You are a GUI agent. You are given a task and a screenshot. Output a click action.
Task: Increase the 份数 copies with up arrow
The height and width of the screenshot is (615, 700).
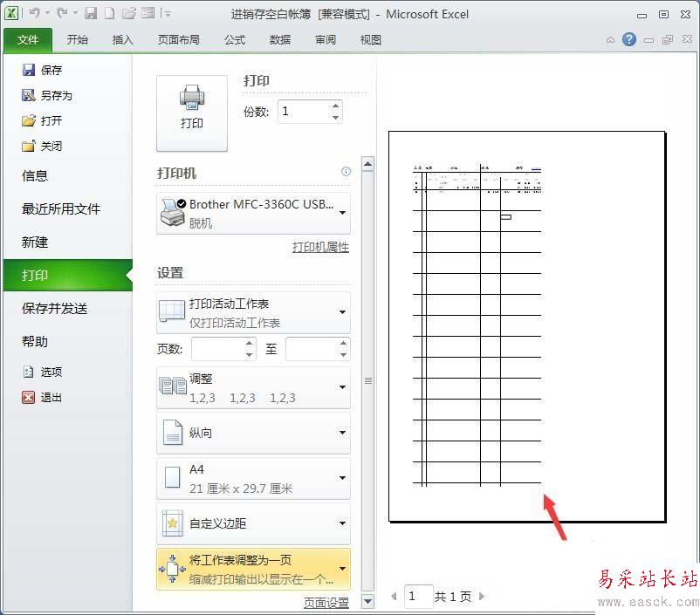335,106
